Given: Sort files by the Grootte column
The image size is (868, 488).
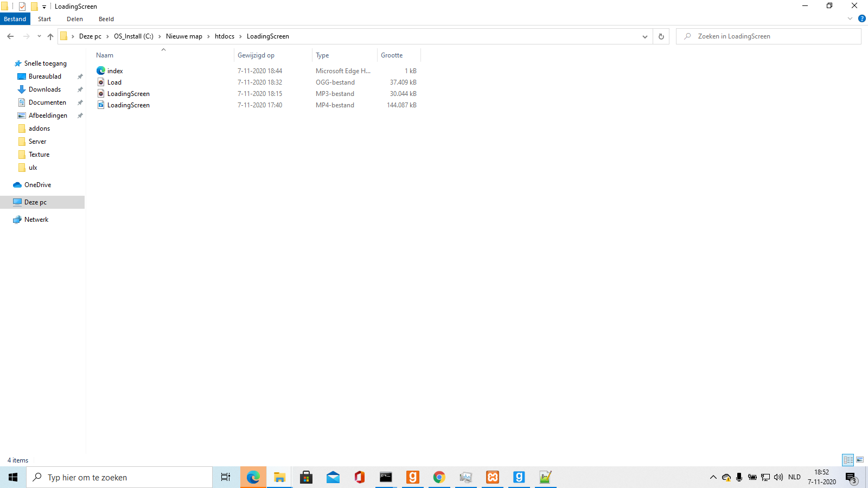Looking at the screenshot, I should click(399, 55).
